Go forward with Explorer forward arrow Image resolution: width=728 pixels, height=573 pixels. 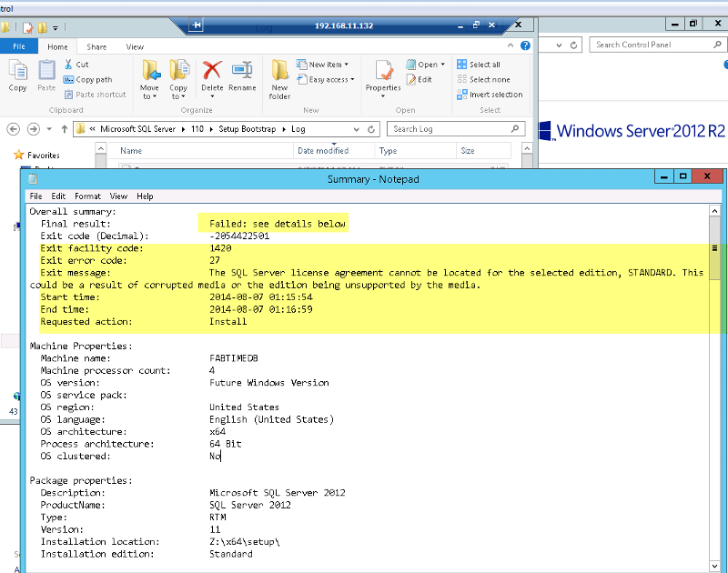point(34,129)
